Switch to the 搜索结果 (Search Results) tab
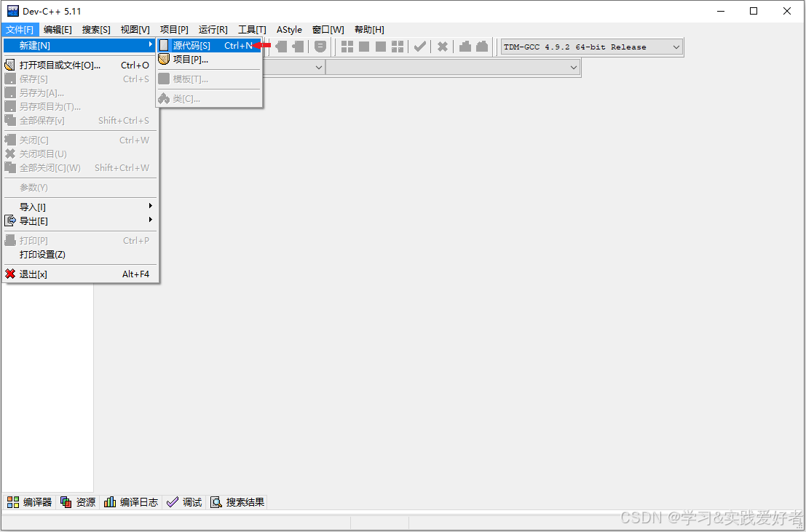Viewport: 806px width, 532px height. point(237,501)
